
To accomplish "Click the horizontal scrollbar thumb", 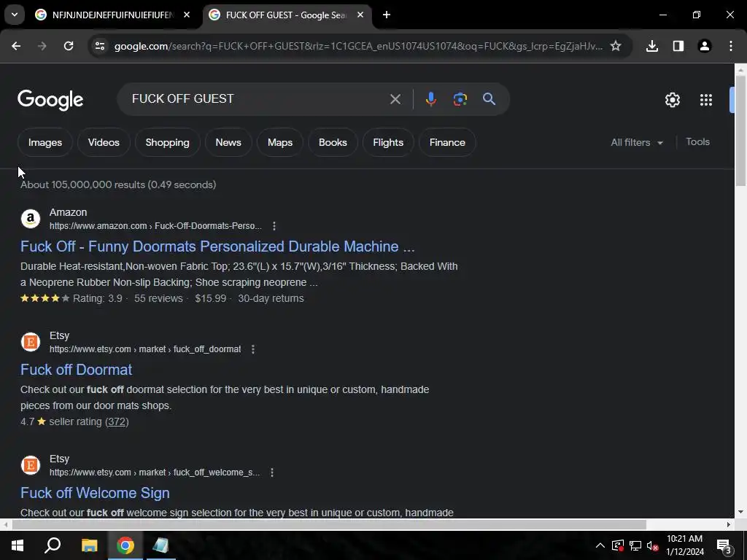I will point(329,525).
